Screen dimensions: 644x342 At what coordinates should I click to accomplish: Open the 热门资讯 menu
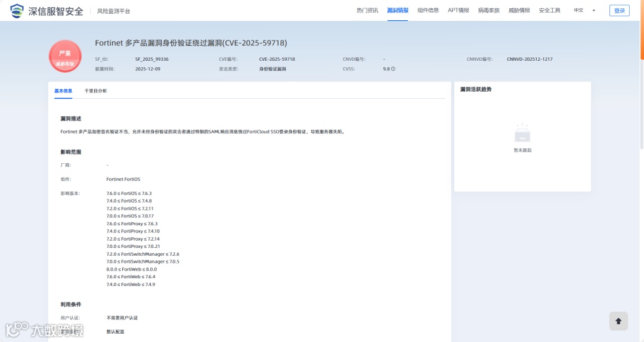[367, 10]
